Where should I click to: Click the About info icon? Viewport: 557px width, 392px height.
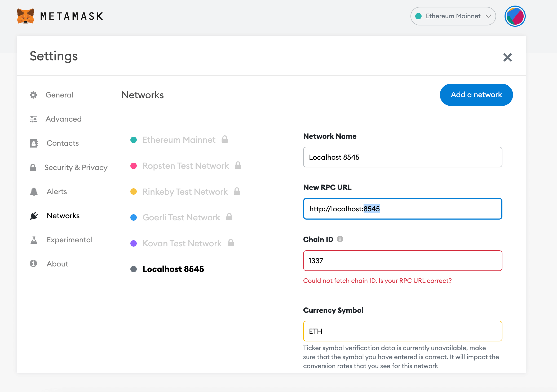[33, 264]
